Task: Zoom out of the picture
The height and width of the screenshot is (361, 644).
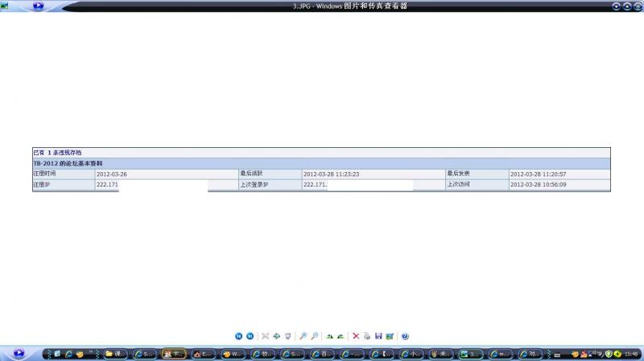Action: coord(315,336)
